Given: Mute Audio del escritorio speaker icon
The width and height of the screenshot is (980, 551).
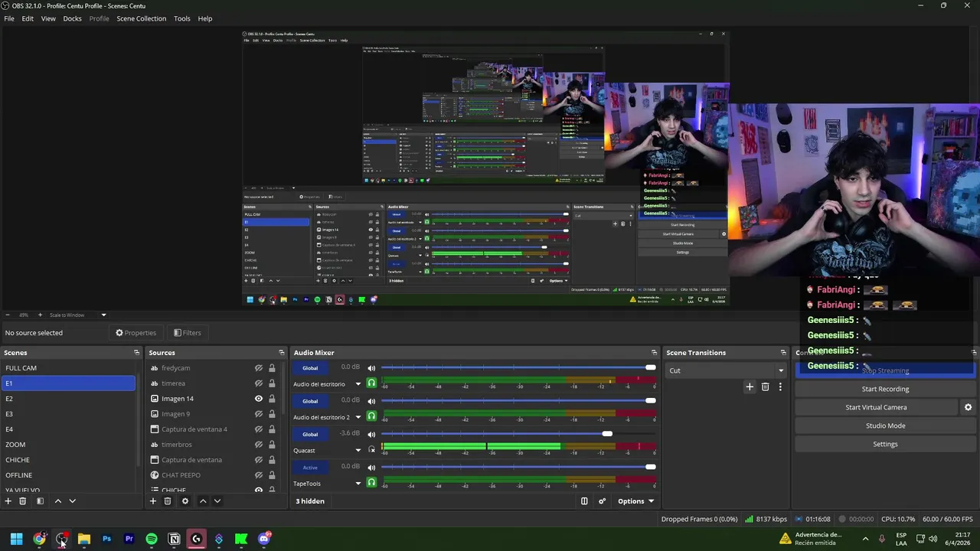Looking at the screenshot, I should [371, 368].
